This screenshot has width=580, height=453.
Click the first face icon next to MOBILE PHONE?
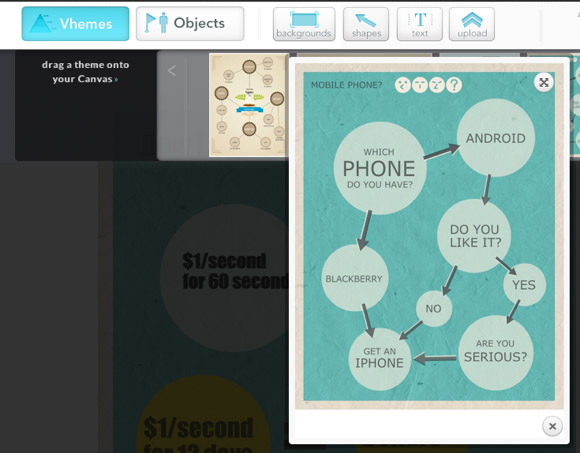click(403, 85)
